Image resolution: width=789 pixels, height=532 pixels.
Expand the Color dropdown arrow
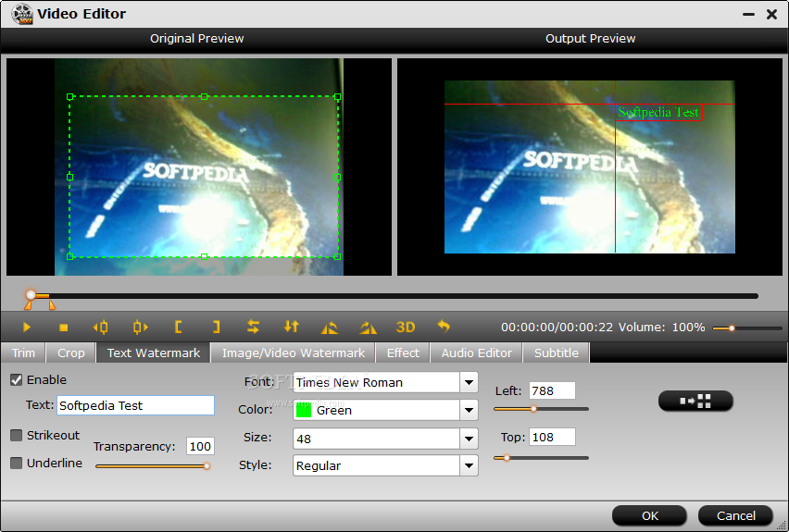coord(469,410)
